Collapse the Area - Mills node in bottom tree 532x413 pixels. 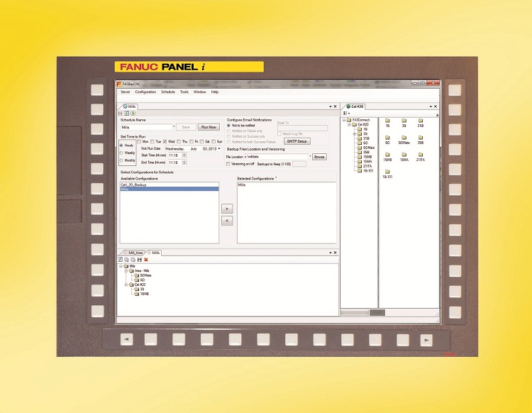pyautogui.click(x=126, y=271)
